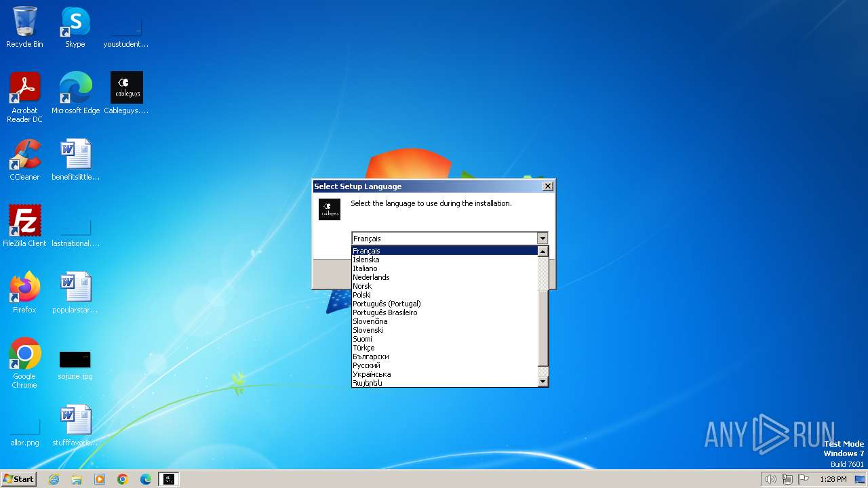Open Chrome from the taskbar
This screenshot has height=488, width=868.
[123, 479]
